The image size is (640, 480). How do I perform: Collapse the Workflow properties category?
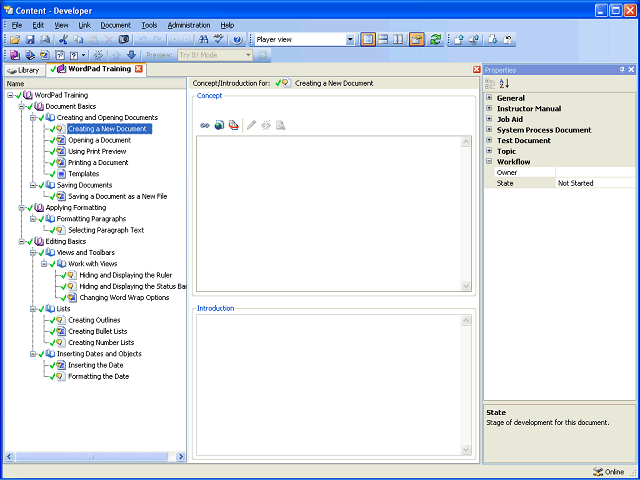click(x=489, y=161)
